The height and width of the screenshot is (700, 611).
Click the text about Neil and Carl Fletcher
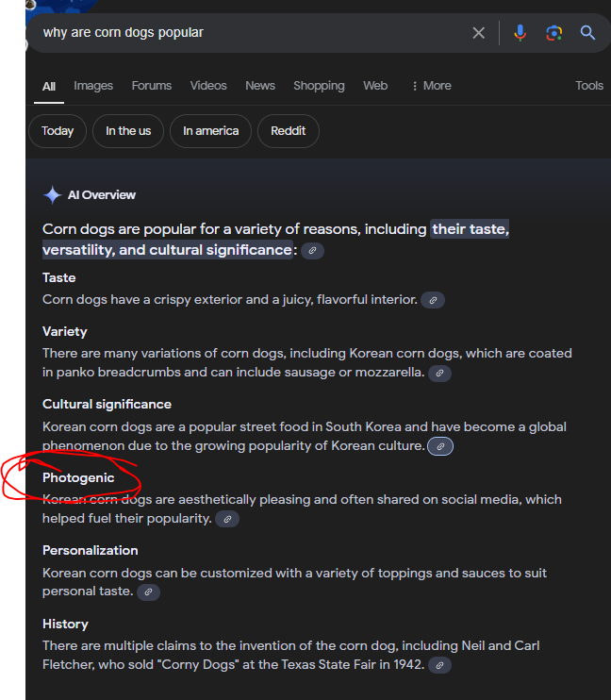[x=291, y=656]
